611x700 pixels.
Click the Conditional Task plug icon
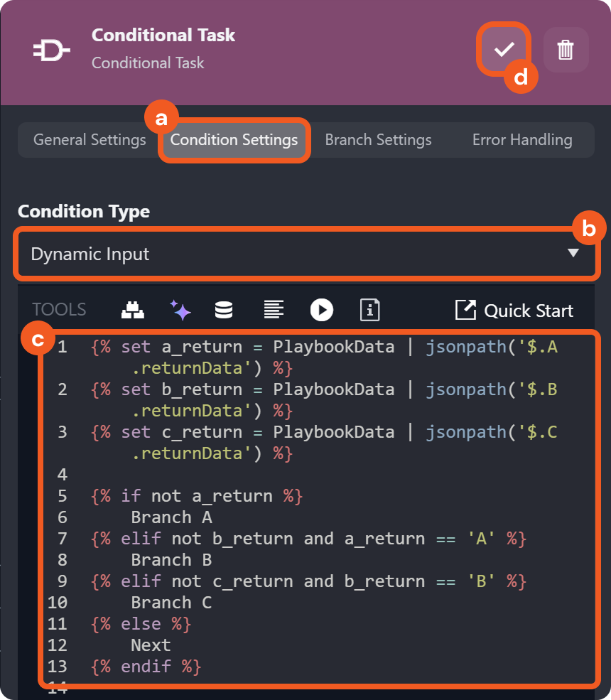(51, 50)
